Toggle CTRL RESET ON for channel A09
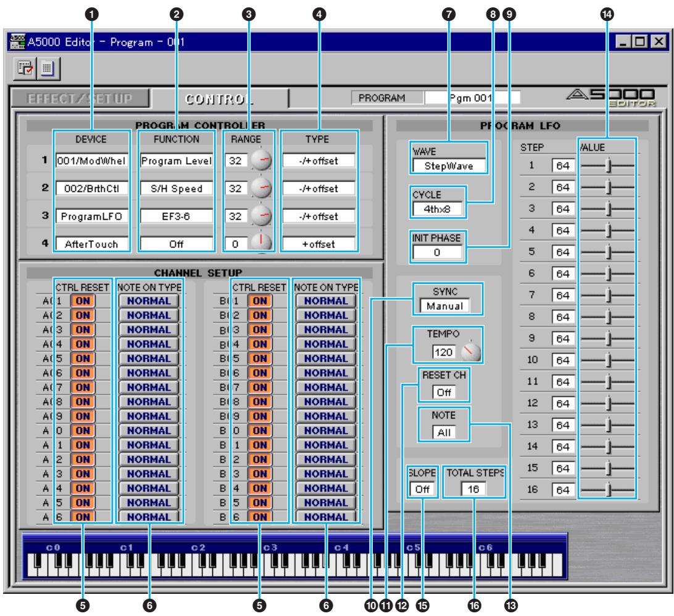Viewport: 674px width, 616px height. [x=83, y=416]
